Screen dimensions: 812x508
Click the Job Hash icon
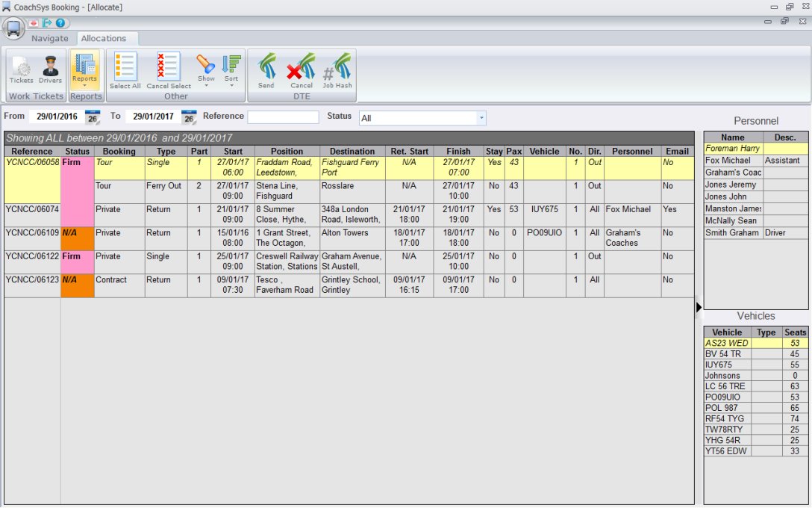pos(337,69)
